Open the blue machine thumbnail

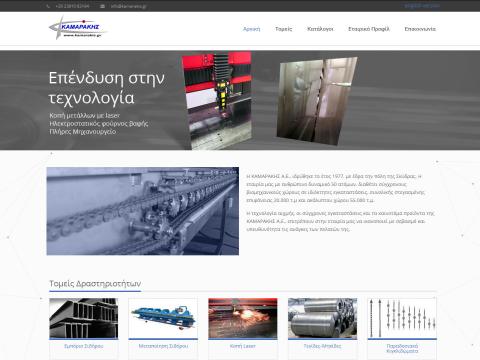(x=163, y=318)
